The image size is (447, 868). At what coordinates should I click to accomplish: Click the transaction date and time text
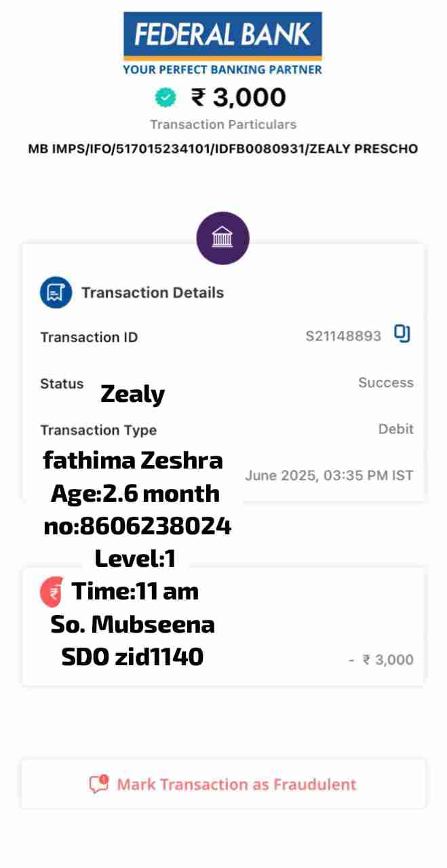point(329,475)
